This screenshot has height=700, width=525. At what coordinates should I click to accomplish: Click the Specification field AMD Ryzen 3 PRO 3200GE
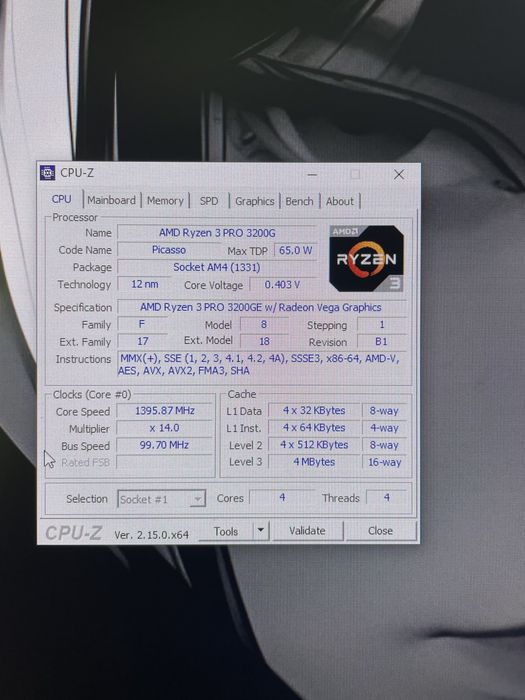pyautogui.click(x=262, y=307)
